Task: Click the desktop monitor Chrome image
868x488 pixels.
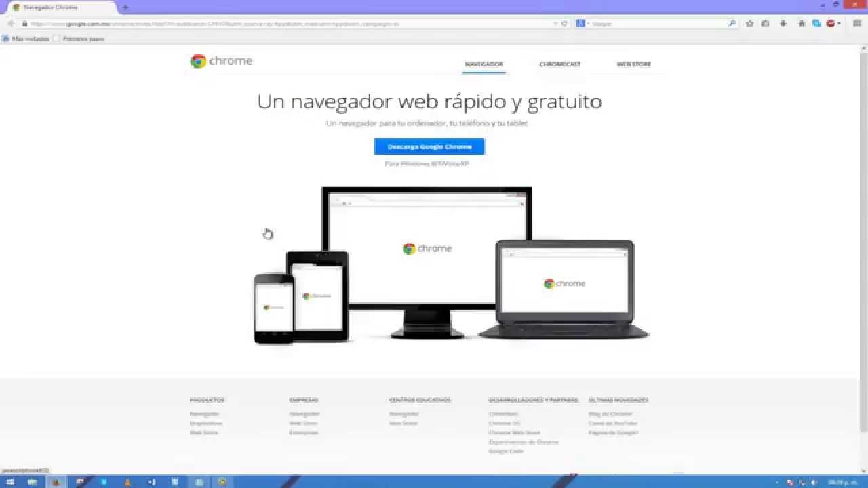Action: (x=427, y=262)
